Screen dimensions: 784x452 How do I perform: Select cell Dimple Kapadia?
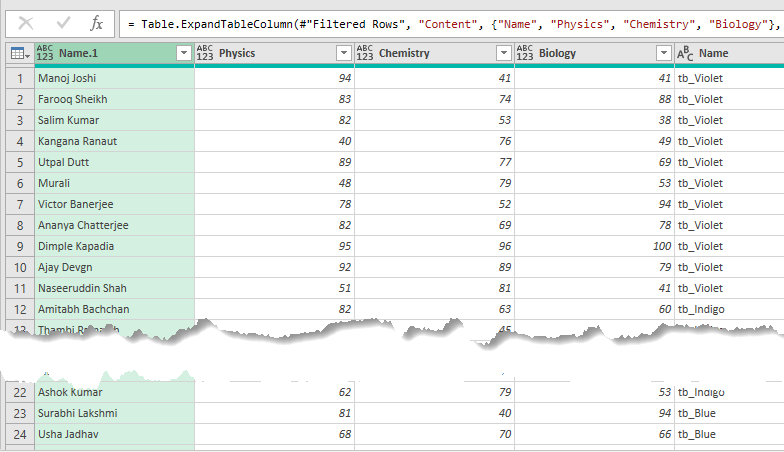click(114, 246)
